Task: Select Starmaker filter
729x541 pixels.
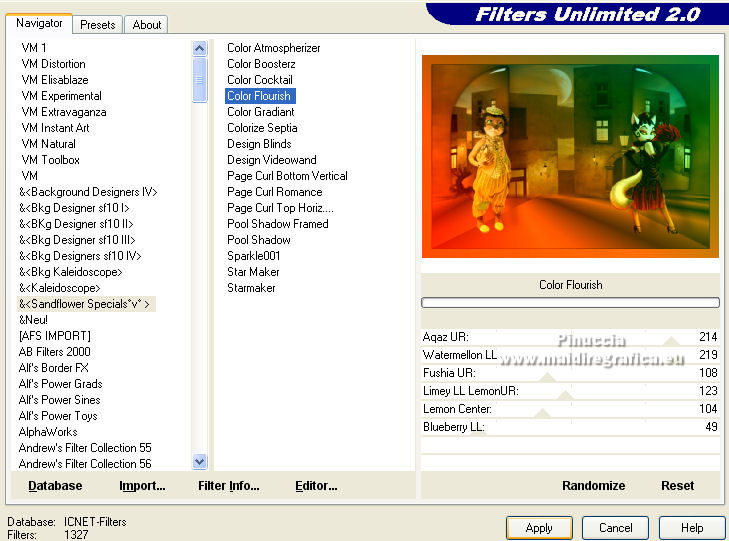Action: tap(251, 288)
